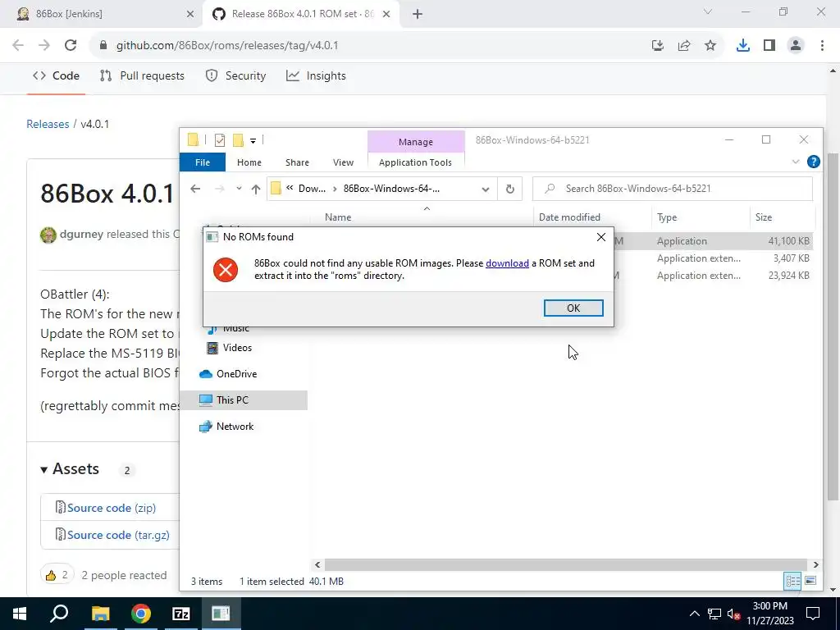Open the Windows Start menu
Image resolution: width=840 pixels, height=630 pixels.
tap(20, 614)
